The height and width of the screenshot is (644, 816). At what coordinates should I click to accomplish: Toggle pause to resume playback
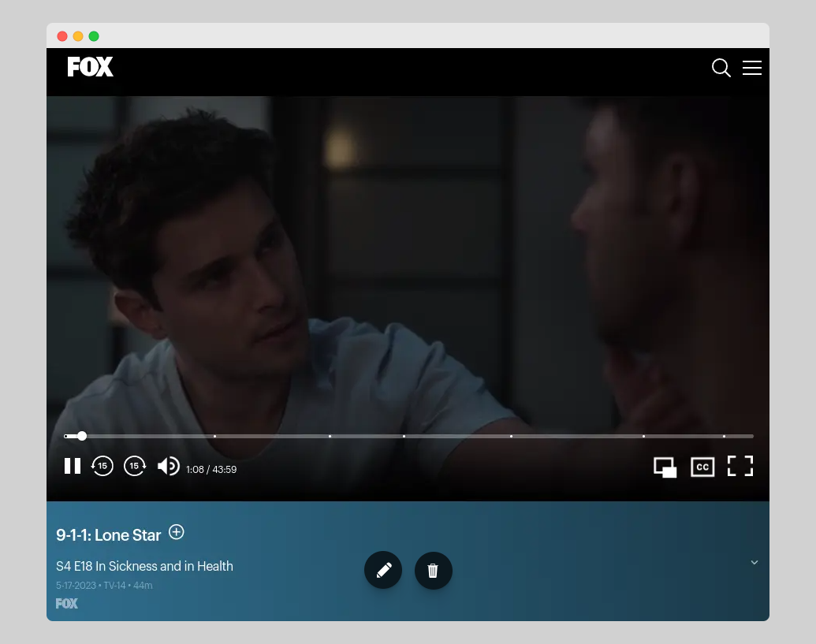72,466
